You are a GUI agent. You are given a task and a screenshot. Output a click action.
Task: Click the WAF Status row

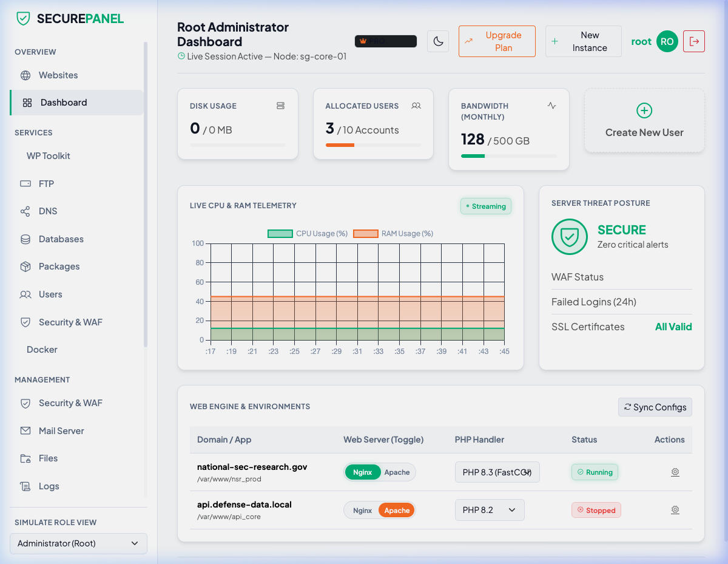click(x=622, y=277)
